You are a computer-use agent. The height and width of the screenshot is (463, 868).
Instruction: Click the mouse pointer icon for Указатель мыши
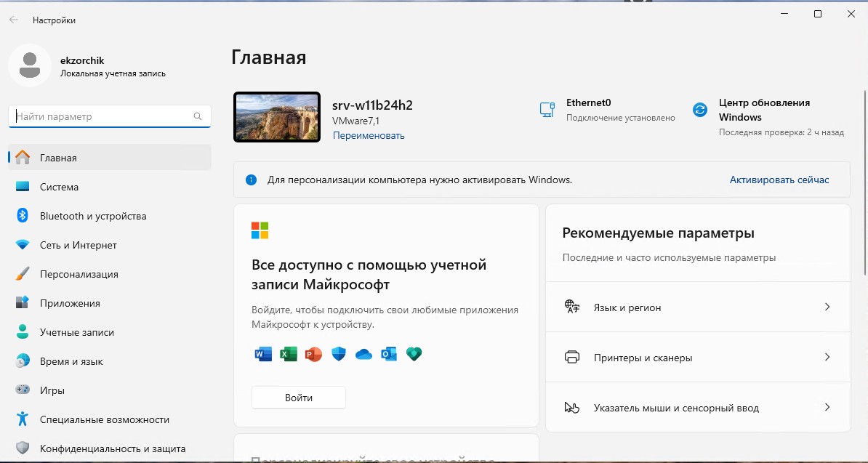tap(572, 408)
